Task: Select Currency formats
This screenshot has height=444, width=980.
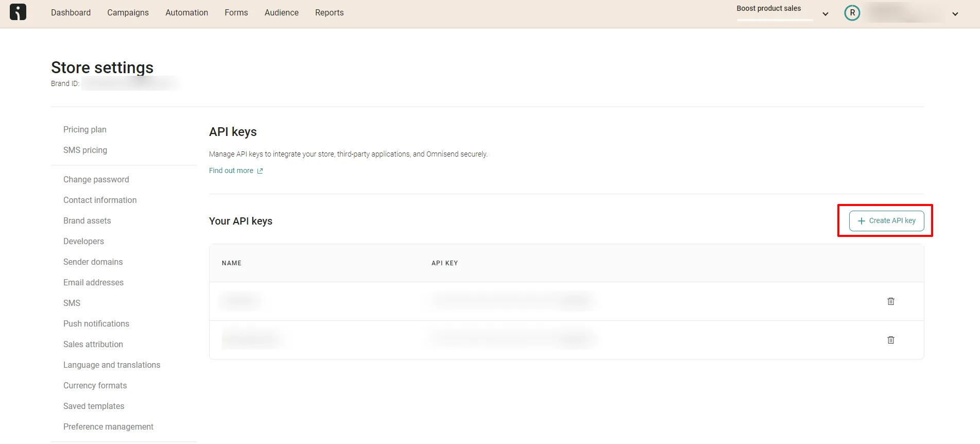Action: coord(95,385)
